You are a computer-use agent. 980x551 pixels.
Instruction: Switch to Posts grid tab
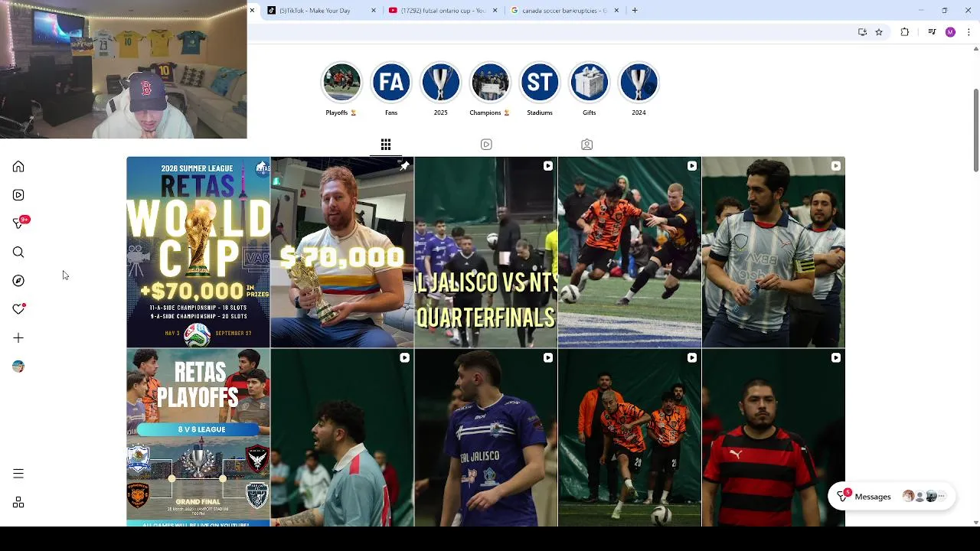(x=386, y=145)
